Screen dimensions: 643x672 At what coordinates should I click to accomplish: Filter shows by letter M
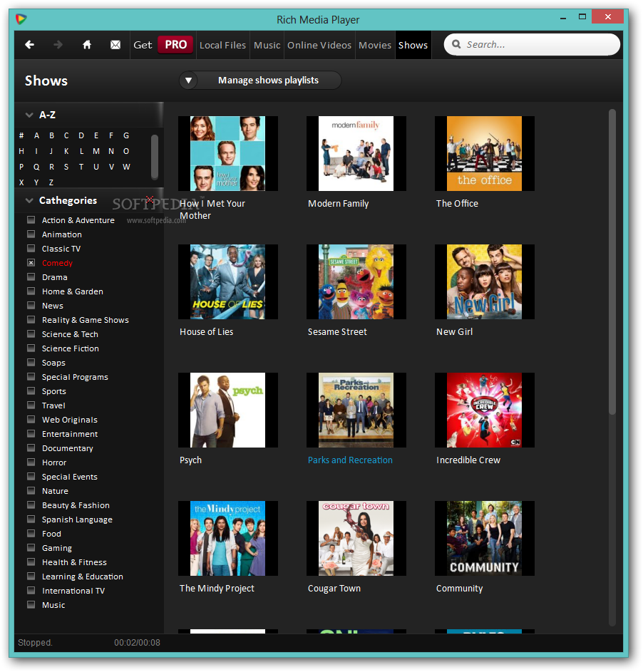[x=96, y=151]
